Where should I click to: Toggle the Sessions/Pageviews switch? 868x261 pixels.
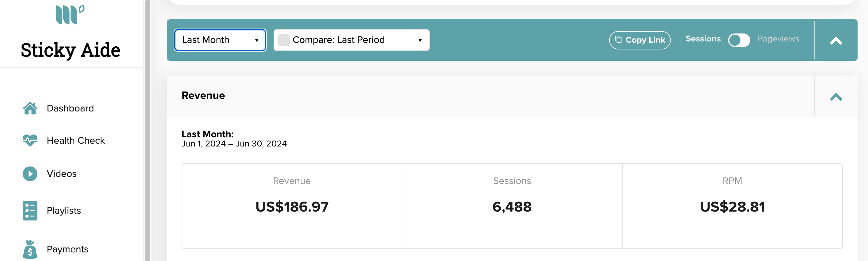click(739, 40)
